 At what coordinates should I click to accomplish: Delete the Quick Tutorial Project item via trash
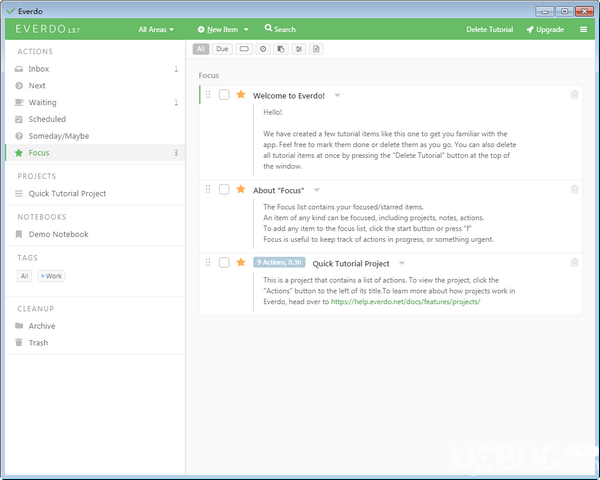[574, 263]
